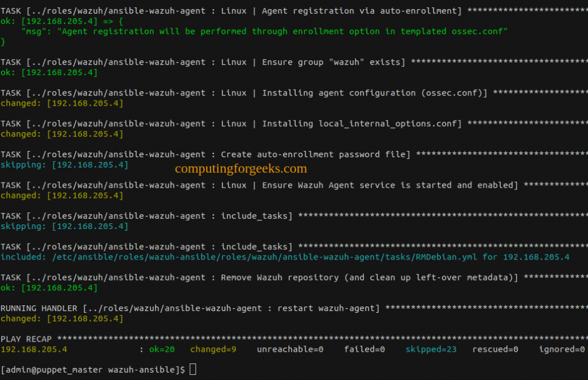Click the skipped=23 recap counter
This screenshot has height=380, width=588.
tap(431, 349)
